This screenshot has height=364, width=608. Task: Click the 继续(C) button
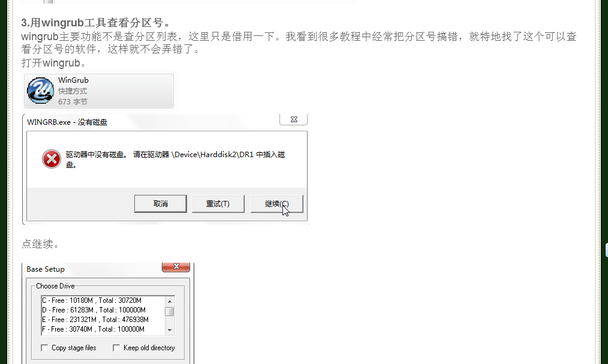[x=277, y=204]
